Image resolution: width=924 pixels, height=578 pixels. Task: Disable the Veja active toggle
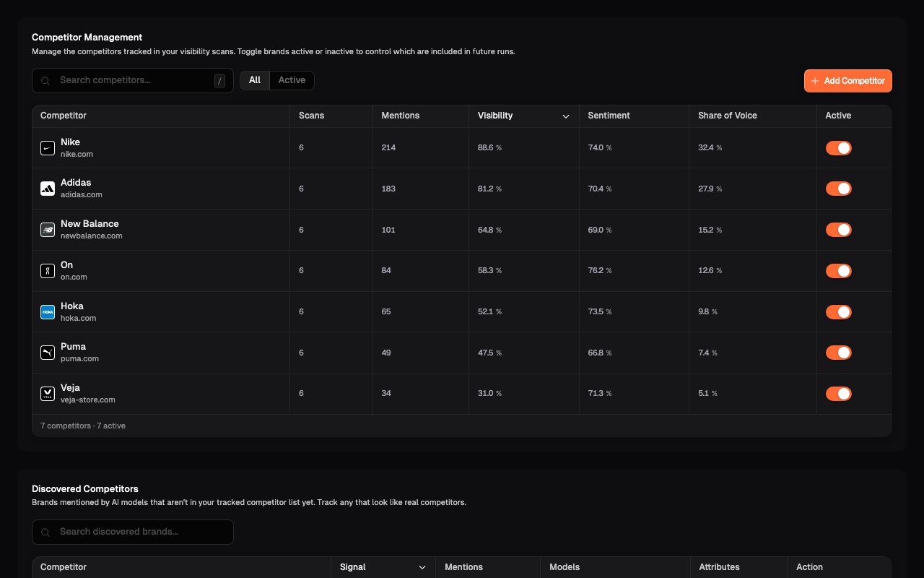click(x=839, y=394)
